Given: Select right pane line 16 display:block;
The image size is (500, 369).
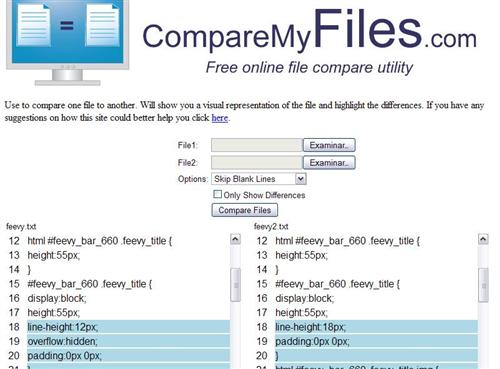Looking at the screenshot, I should click(x=305, y=298).
